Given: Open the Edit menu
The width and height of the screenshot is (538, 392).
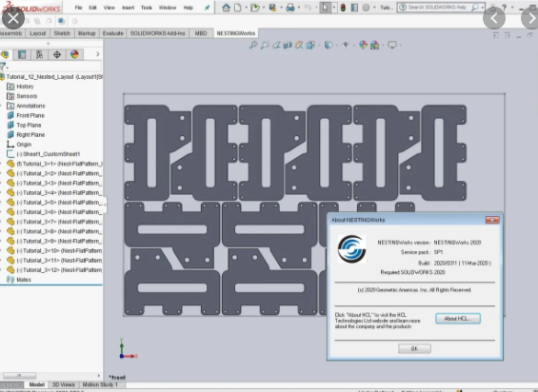Looking at the screenshot, I should (92, 8).
